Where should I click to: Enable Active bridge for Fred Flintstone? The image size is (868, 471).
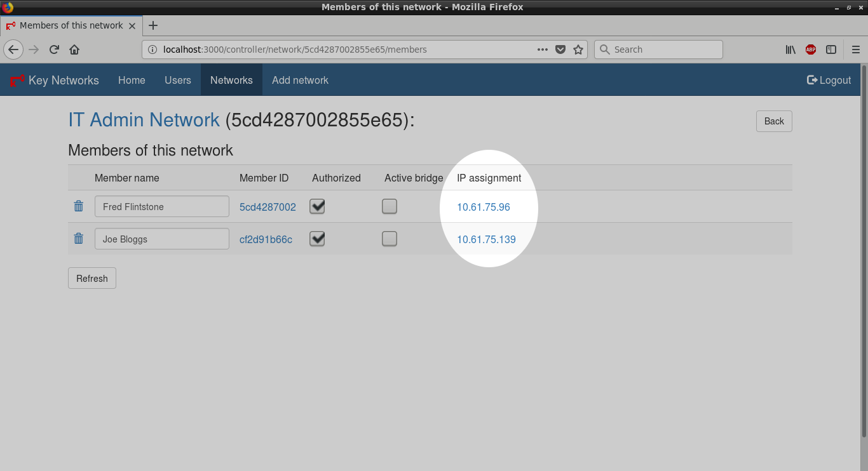pos(390,206)
